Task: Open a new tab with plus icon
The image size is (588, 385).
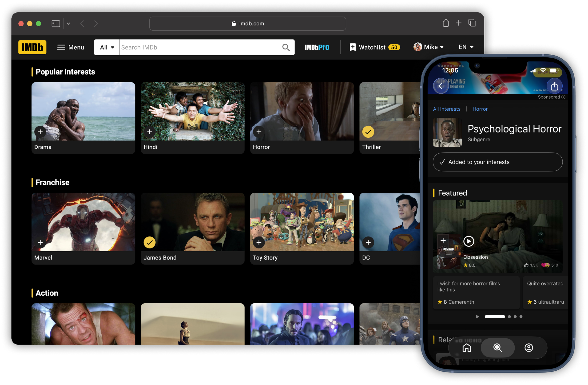Action: click(459, 23)
